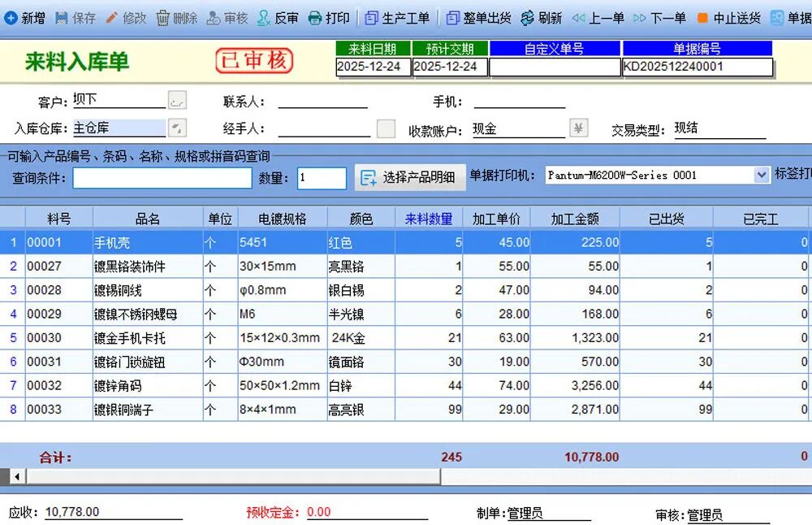Click the 单据编号 field KD202512240001
812x525 pixels.
pyautogui.click(x=698, y=67)
